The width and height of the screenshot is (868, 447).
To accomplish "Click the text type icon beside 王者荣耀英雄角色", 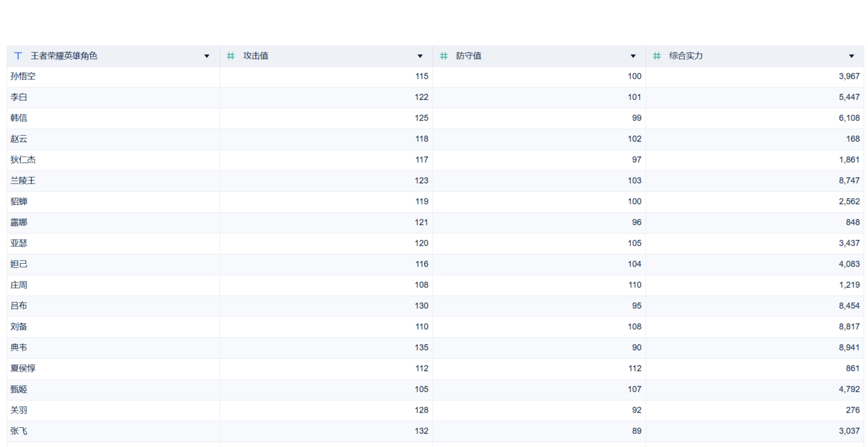I will (x=18, y=56).
